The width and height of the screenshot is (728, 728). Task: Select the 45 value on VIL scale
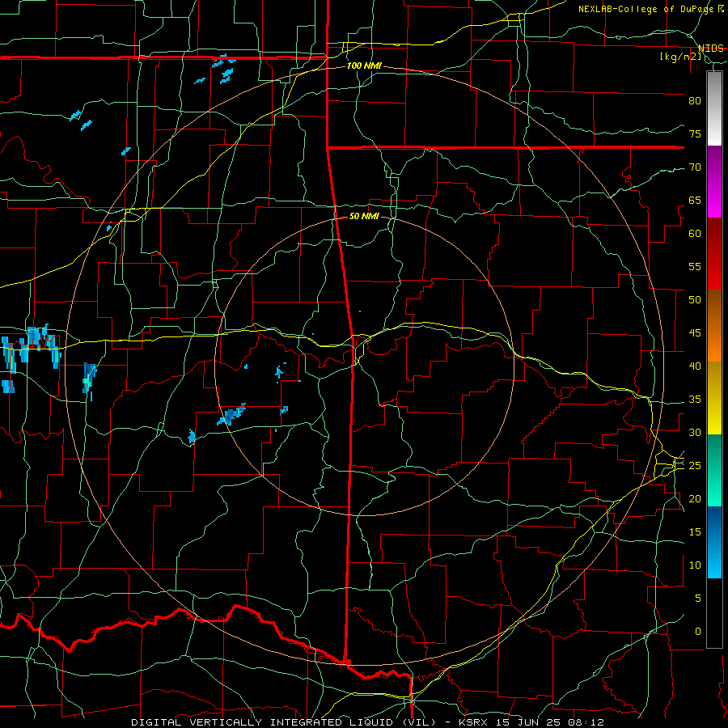(695, 333)
